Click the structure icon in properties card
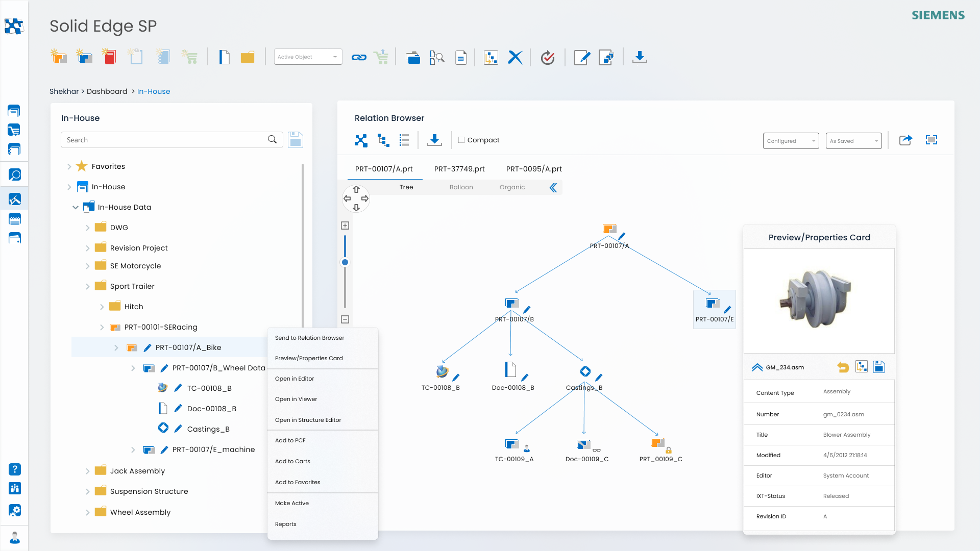The height and width of the screenshot is (551, 980). [x=862, y=367]
